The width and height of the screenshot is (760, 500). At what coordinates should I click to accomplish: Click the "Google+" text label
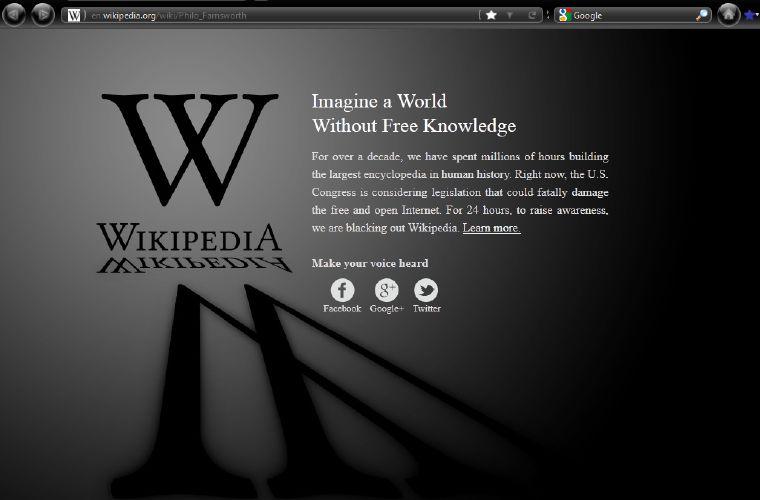click(386, 309)
